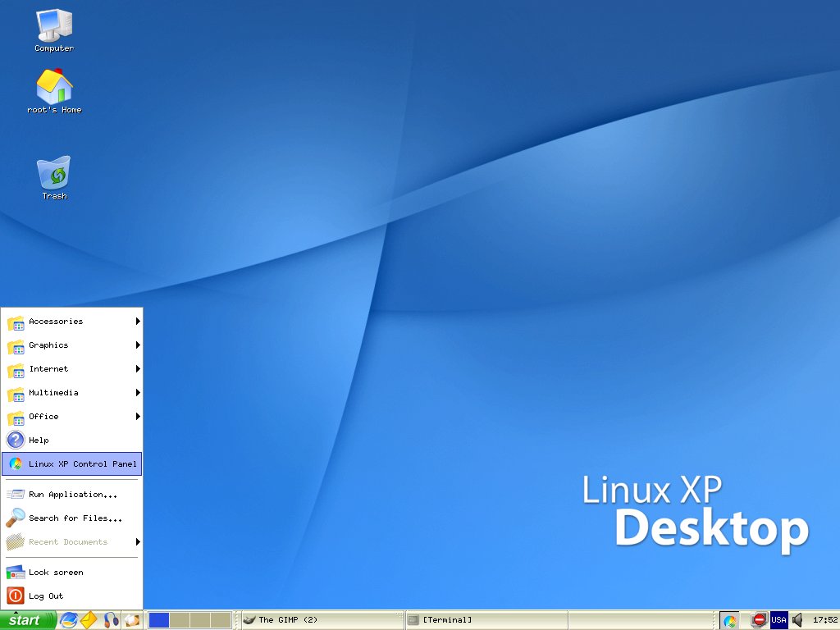
Task: Open the Multimedia submenu
Action: [x=72, y=393]
